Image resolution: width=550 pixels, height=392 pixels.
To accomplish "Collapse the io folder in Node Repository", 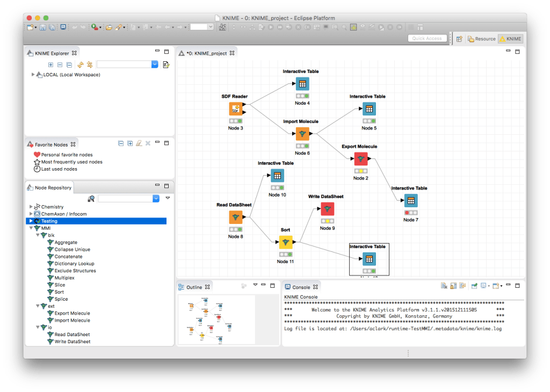I will (38, 328).
